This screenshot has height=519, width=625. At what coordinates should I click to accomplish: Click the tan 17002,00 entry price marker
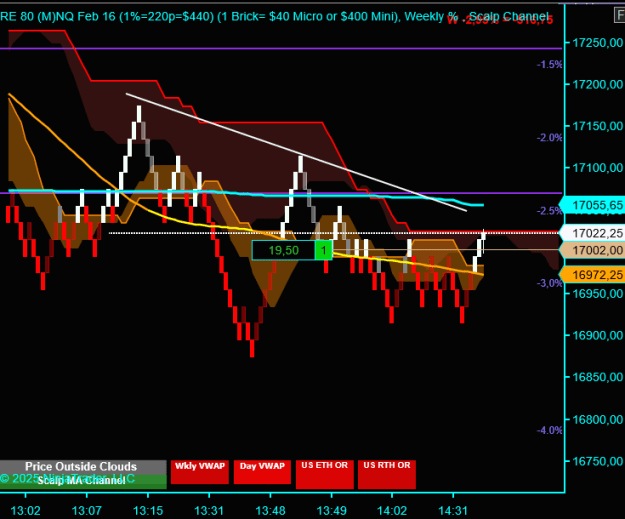[593, 250]
